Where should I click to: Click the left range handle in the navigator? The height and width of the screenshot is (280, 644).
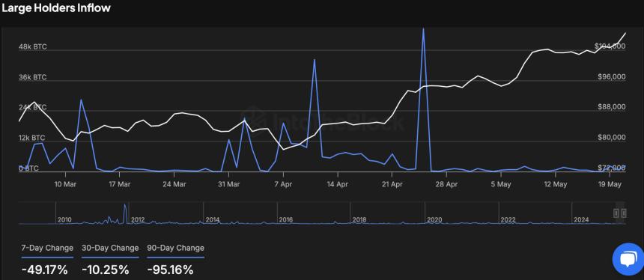(616, 213)
